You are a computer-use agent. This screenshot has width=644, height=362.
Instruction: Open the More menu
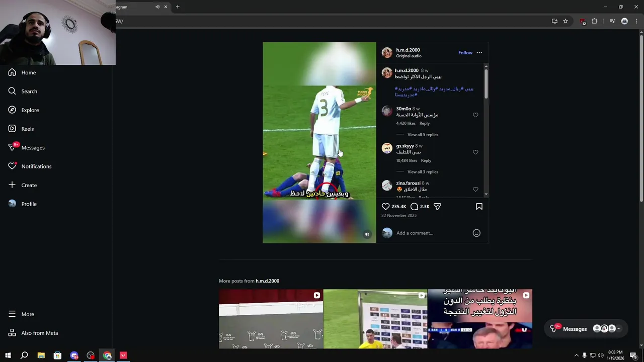click(x=21, y=314)
